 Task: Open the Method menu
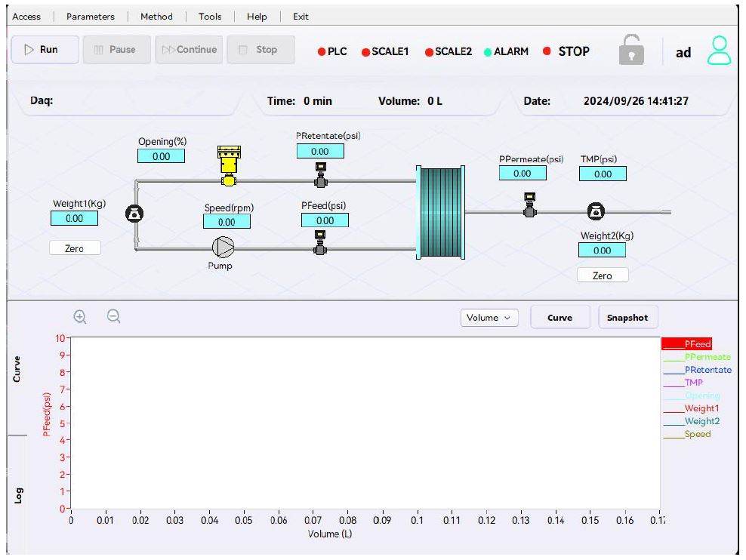(x=156, y=17)
